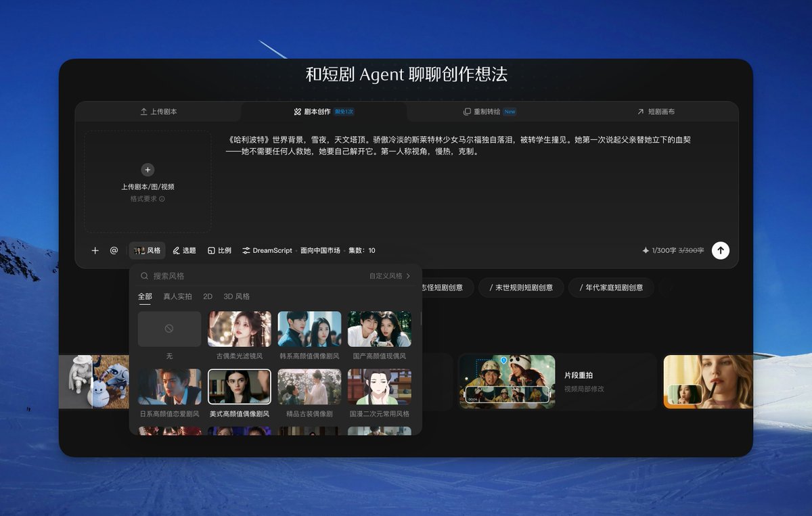
Task: Select the 全部 style filter tab
Action: (x=145, y=296)
